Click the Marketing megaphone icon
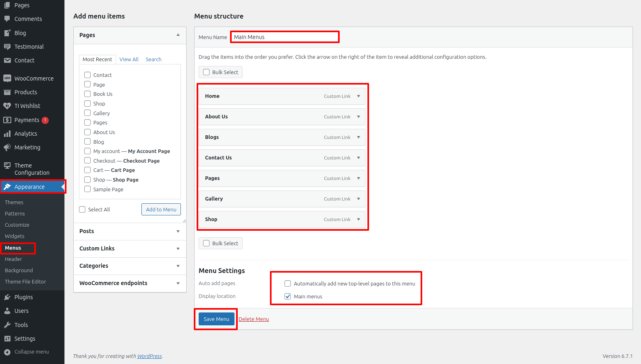The width and height of the screenshot is (641, 364). (x=7, y=147)
